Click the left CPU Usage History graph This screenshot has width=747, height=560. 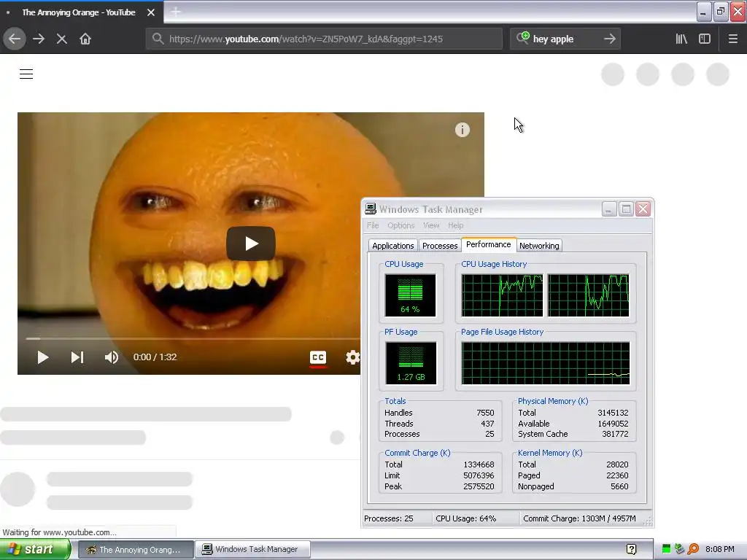(502, 295)
